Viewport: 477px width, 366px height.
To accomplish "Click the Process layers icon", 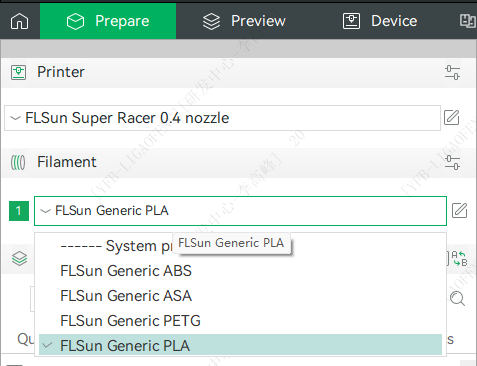I will coord(19,258).
